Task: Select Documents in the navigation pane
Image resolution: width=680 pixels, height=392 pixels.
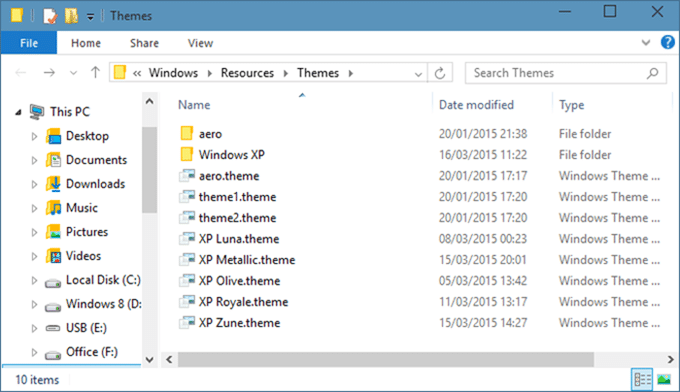Action: [96, 160]
